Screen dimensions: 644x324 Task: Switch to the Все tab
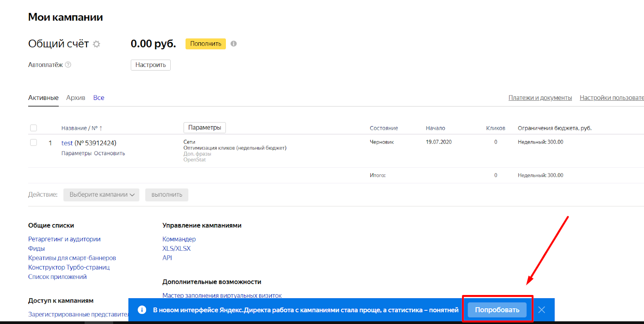[99, 98]
